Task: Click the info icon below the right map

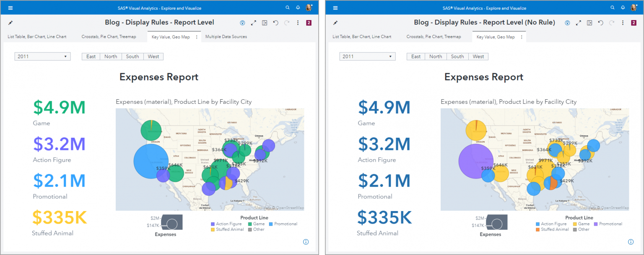Action: tap(631, 242)
